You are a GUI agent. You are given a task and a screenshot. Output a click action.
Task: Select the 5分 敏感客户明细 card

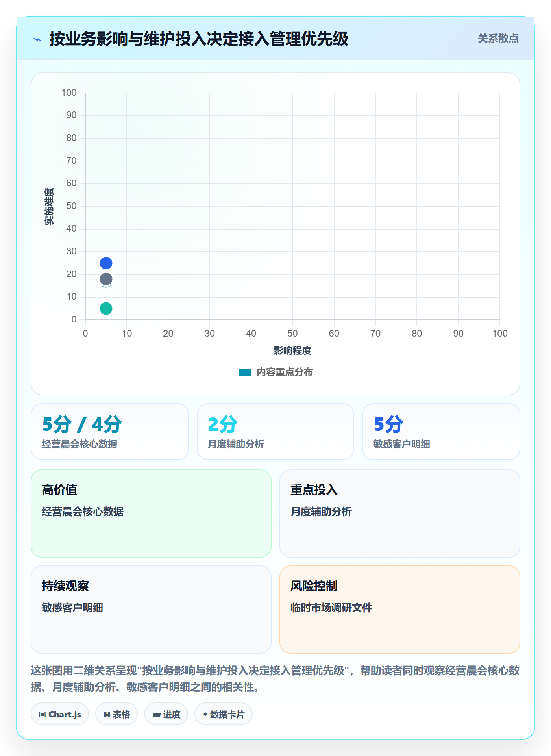click(441, 432)
